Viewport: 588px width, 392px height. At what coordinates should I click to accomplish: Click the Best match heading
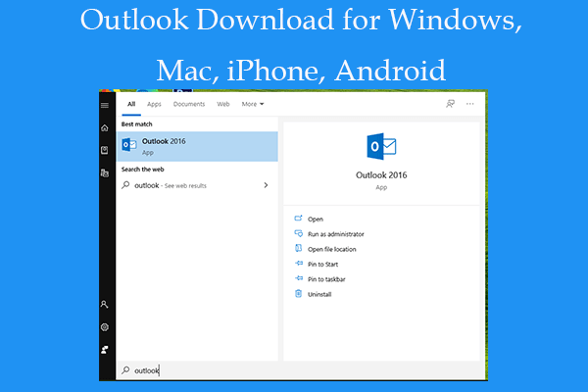coord(137,123)
